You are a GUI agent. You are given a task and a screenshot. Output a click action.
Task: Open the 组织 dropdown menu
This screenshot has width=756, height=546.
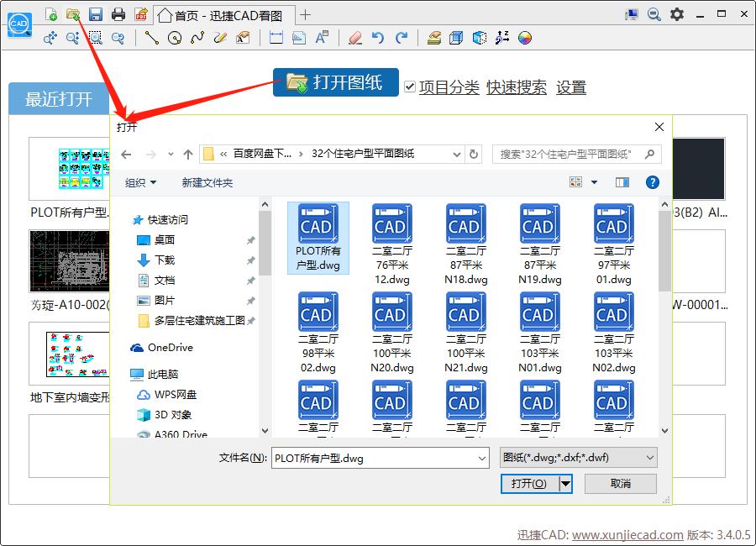coord(141,183)
